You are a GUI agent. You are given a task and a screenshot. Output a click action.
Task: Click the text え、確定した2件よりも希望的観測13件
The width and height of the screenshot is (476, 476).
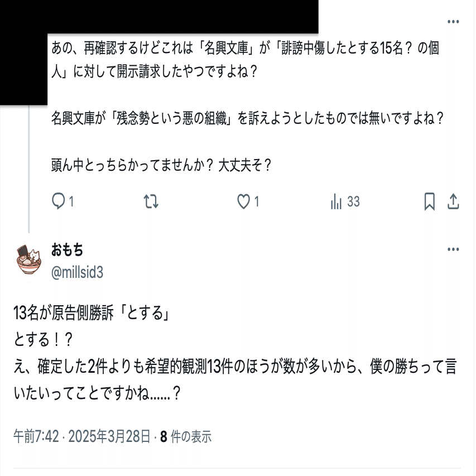tap(123, 366)
